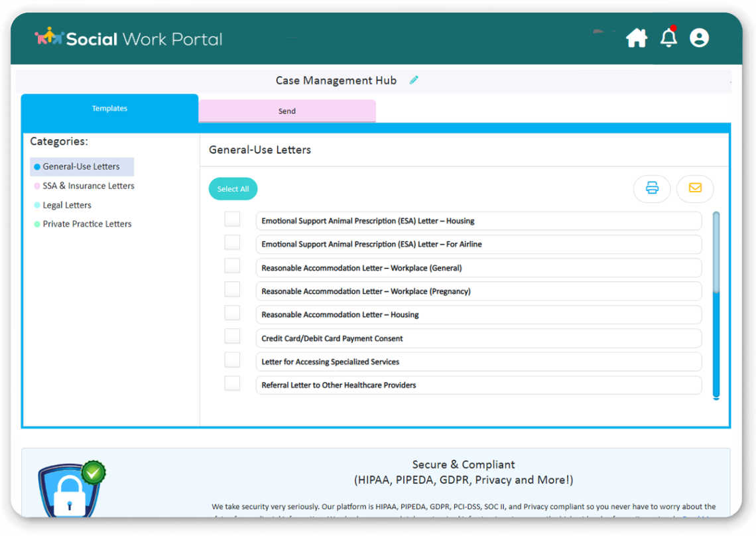The height and width of the screenshot is (536, 756).
Task: Check the Credit Card Payment Consent checkbox
Action: pyautogui.click(x=232, y=336)
